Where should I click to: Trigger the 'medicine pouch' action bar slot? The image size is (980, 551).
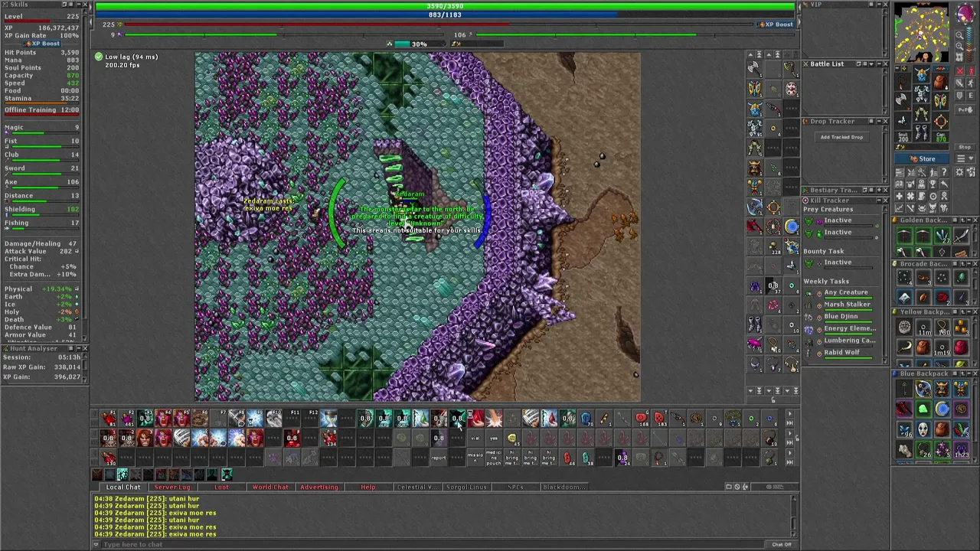[494, 458]
